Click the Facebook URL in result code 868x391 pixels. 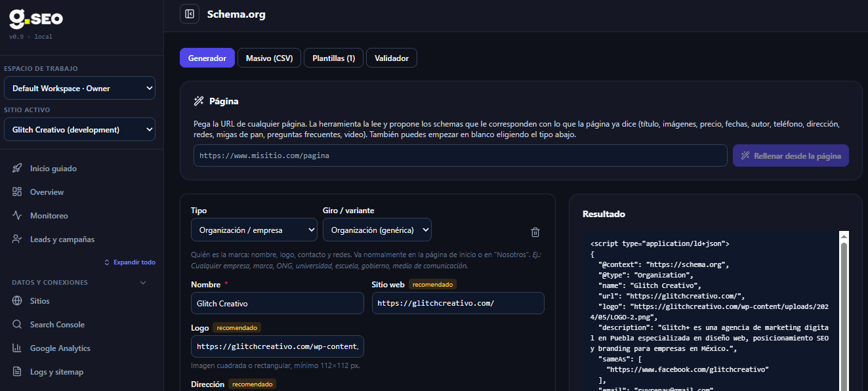688,369
